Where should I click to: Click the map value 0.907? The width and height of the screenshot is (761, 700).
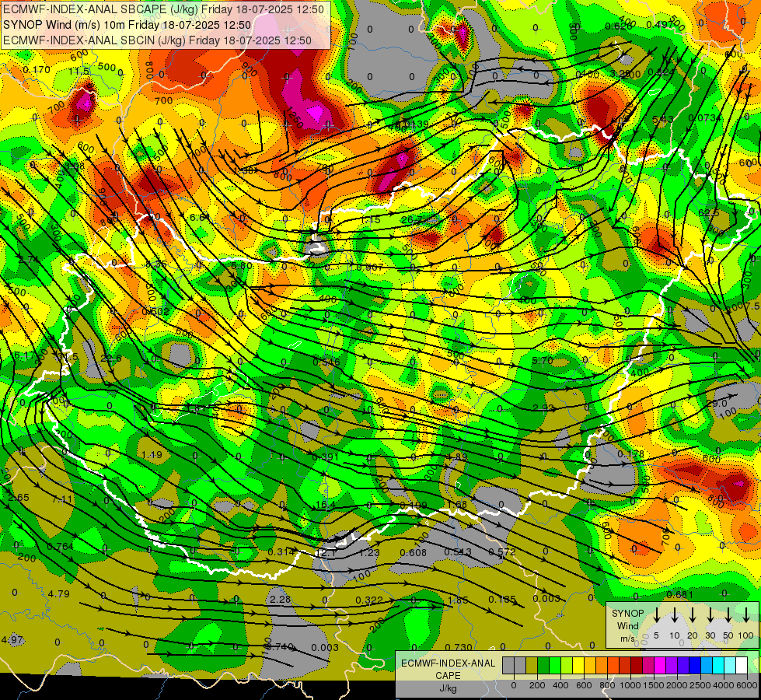[x=369, y=268]
